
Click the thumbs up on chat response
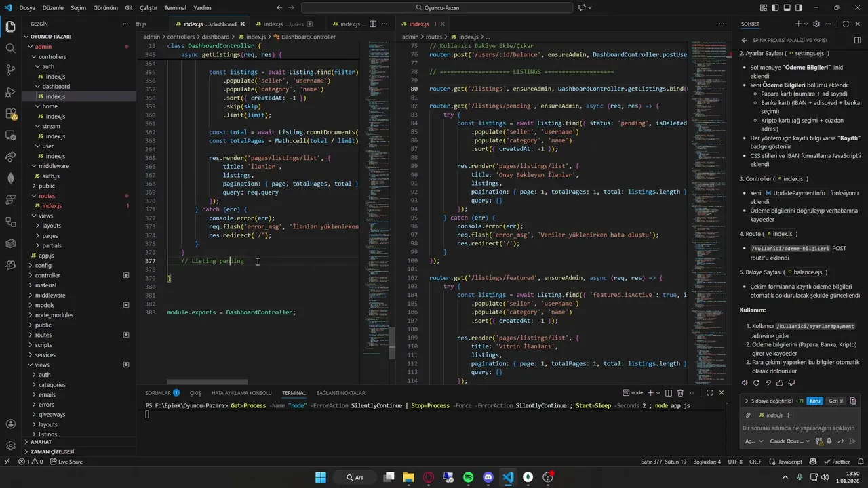pyautogui.click(x=780, y=383)
